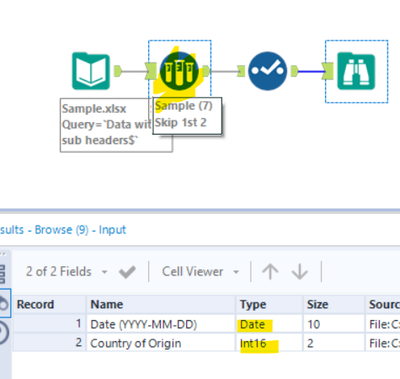Viewport: 400px width, 379px height.
Task: Click the Date type cell
Action: [269, 324]
